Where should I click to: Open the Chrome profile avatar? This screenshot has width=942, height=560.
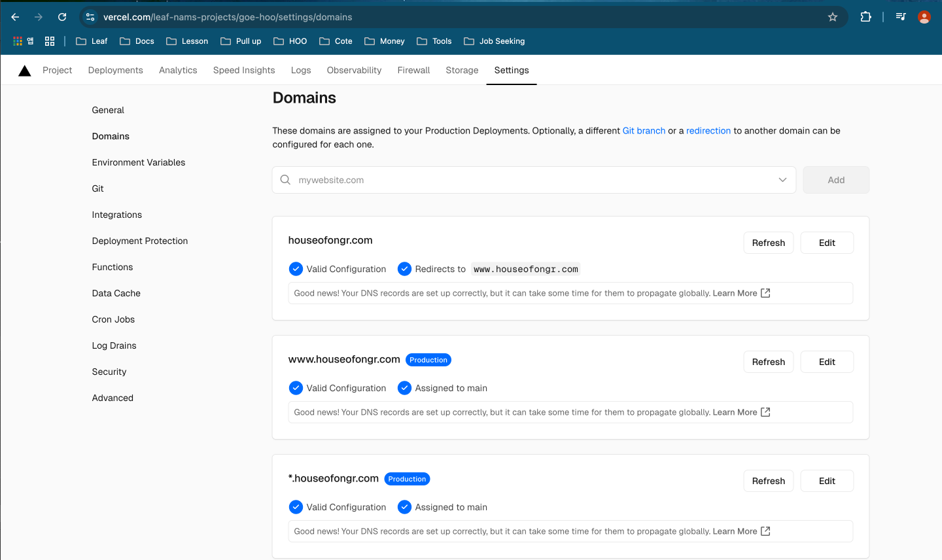pyautogui.click(x=924, y=17)
